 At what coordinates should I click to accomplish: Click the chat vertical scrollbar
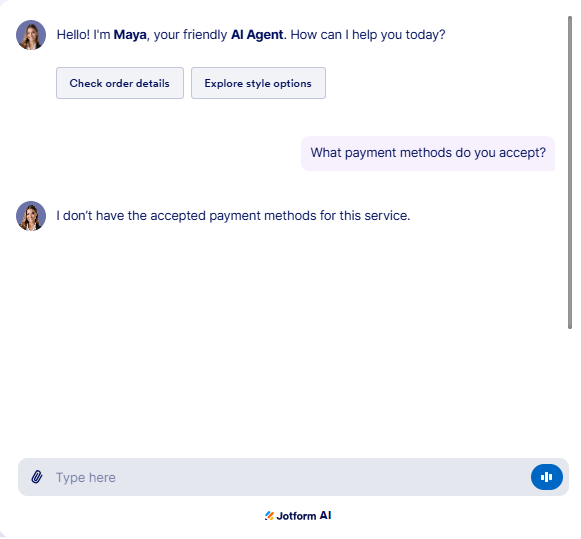570,172
